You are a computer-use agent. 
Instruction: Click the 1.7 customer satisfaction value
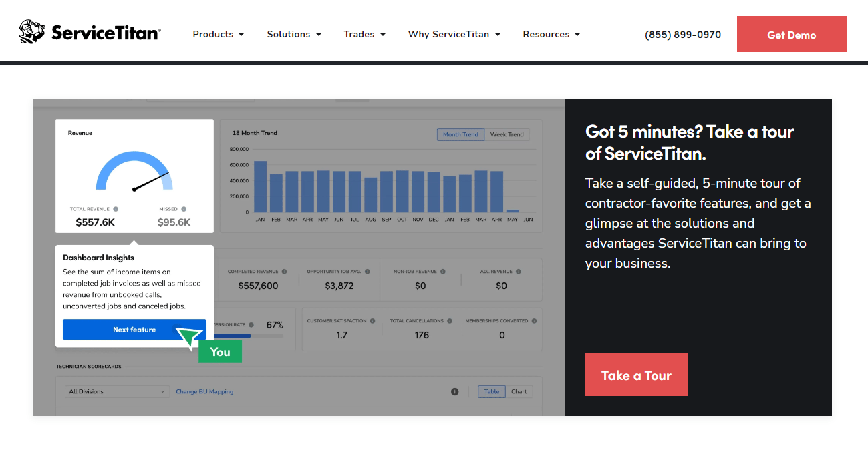click(x=341, y=335)
